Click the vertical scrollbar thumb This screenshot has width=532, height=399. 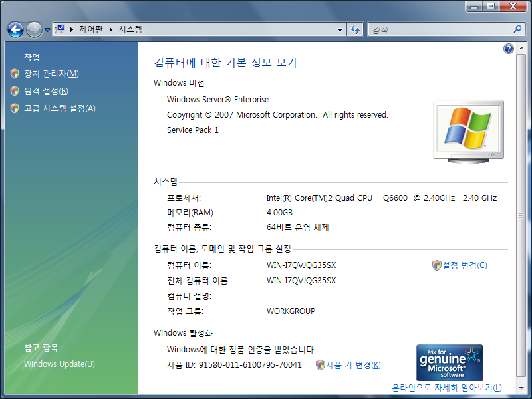(521, 215)
